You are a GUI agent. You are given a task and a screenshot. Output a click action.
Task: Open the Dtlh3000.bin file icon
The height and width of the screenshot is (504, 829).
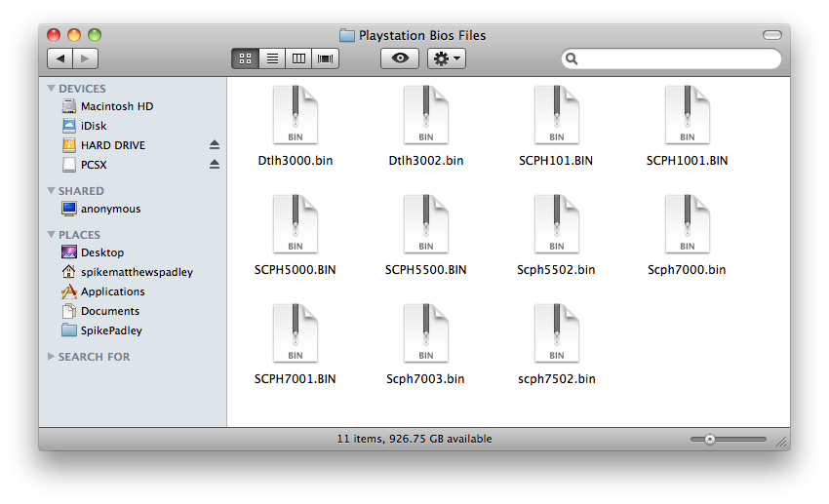click(x=295, y=116)
